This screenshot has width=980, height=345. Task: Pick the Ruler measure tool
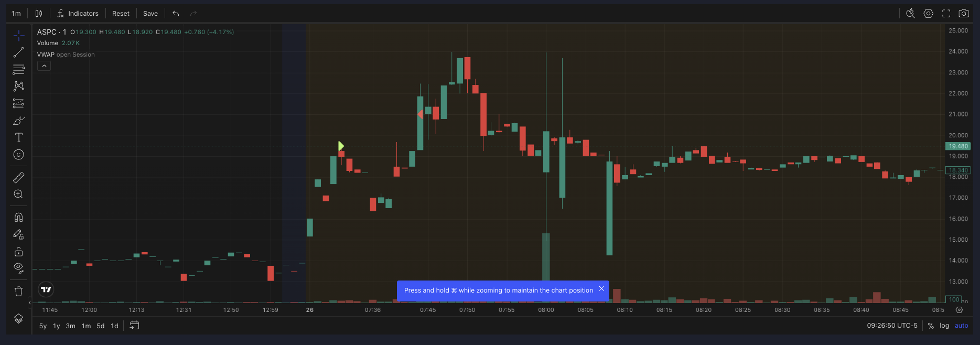[18, 177]
